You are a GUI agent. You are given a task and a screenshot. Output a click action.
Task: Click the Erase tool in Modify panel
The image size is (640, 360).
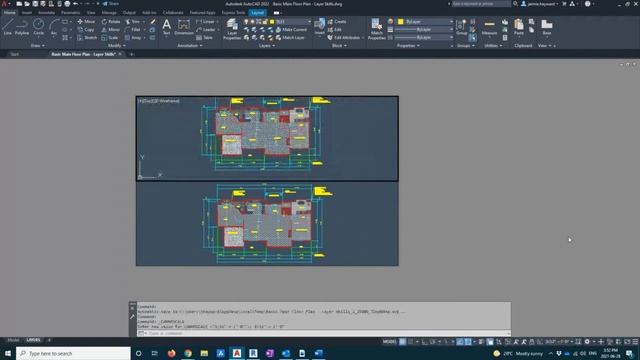coord(153,21)
